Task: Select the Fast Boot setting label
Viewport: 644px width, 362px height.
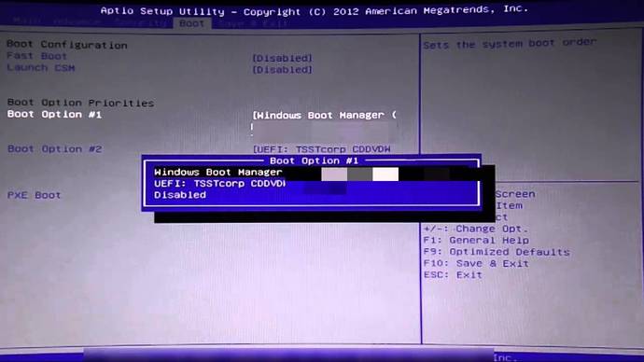Action: pyautogui.click(x=36, y=56)
